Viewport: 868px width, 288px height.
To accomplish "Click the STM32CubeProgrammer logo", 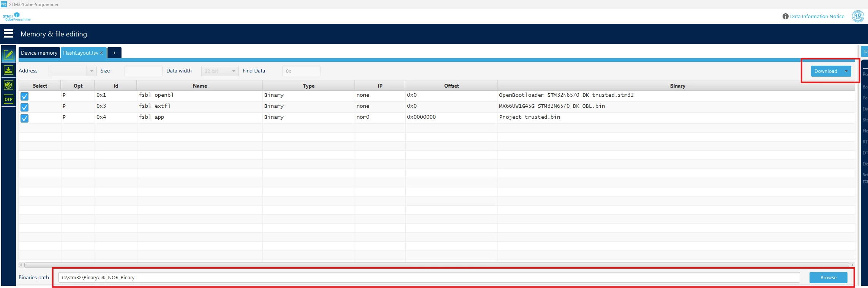I will coord(17,17).
